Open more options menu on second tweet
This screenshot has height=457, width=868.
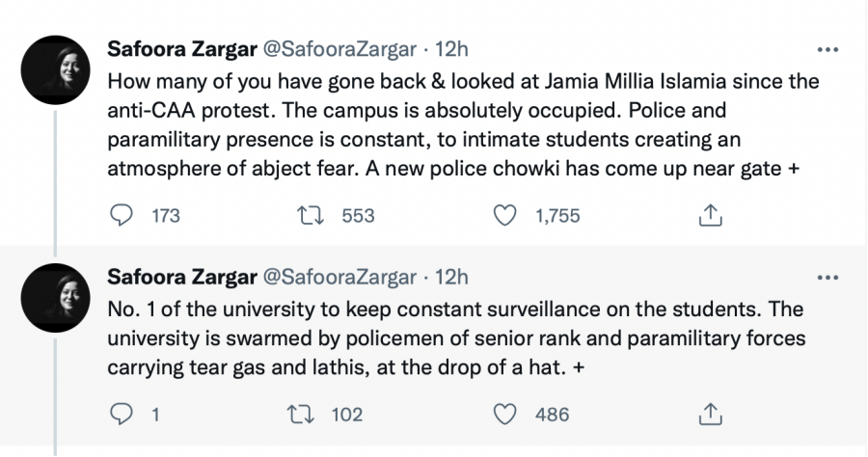827,278
